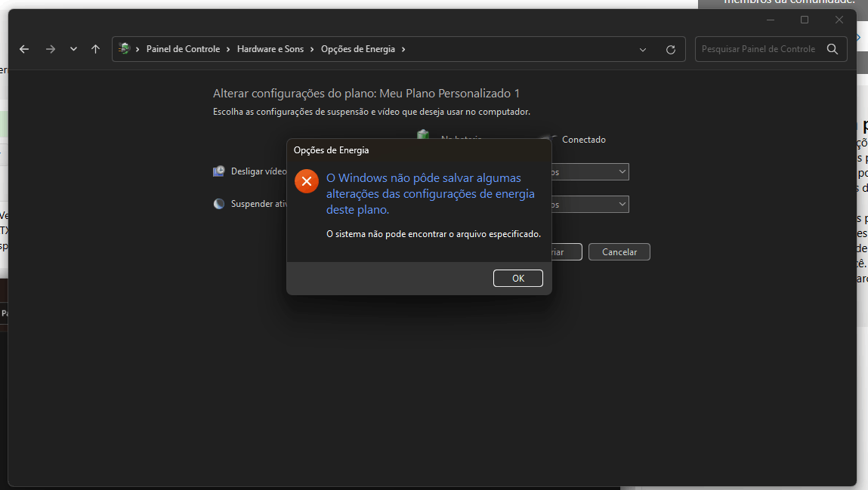Expand chevron before Painel de Controle
The height and width of the screenshot is (490, 868).
137,49
